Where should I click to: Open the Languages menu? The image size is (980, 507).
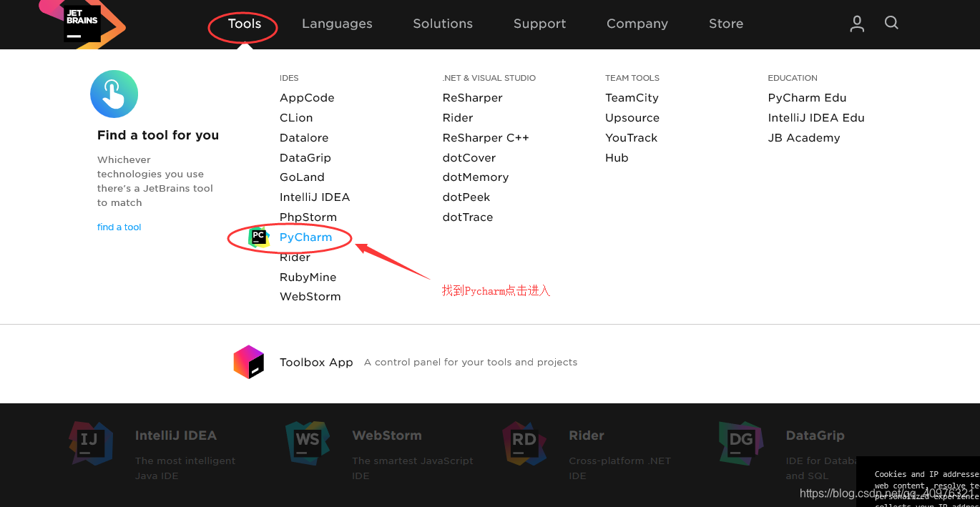(x=337, y=24)
